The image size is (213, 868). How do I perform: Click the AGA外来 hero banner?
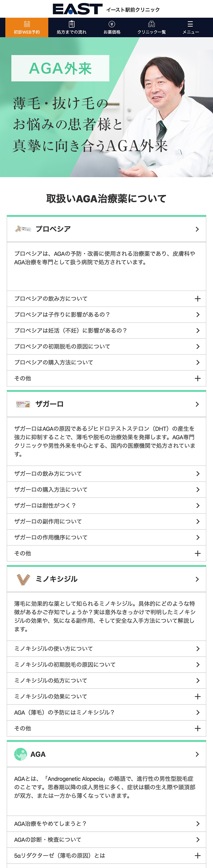106,107
